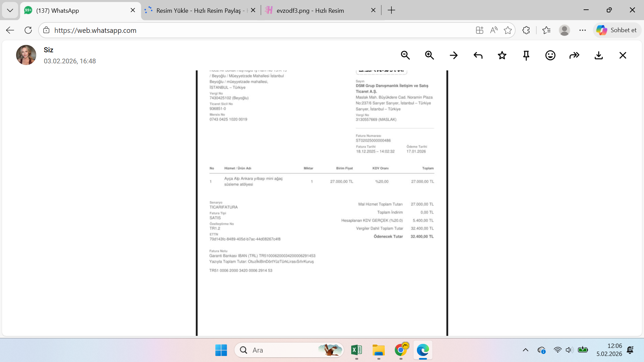Click the taskbar Ara search box

click(289, 350)
